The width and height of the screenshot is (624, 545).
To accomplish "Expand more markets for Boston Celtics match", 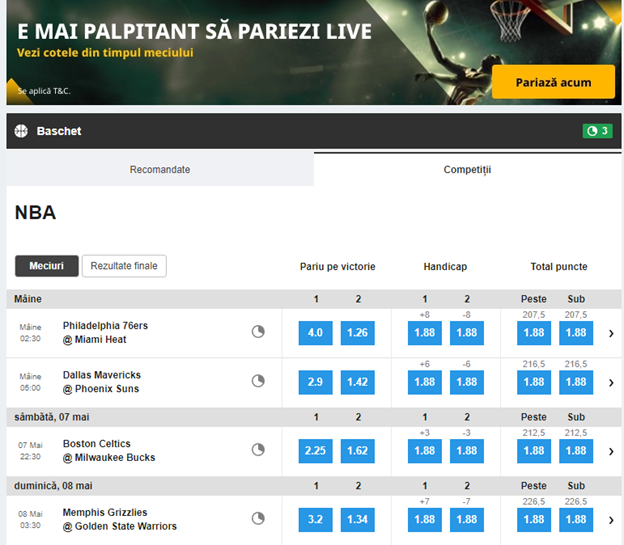I will (611, 451).
